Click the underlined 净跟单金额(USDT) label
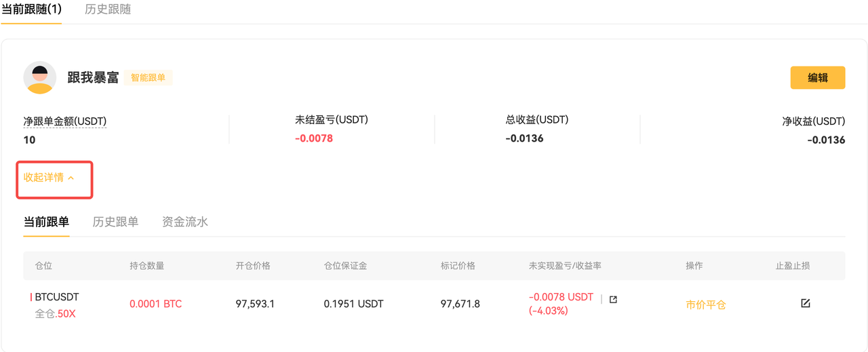This screenshot has width=868, height=352. [65, 122]
